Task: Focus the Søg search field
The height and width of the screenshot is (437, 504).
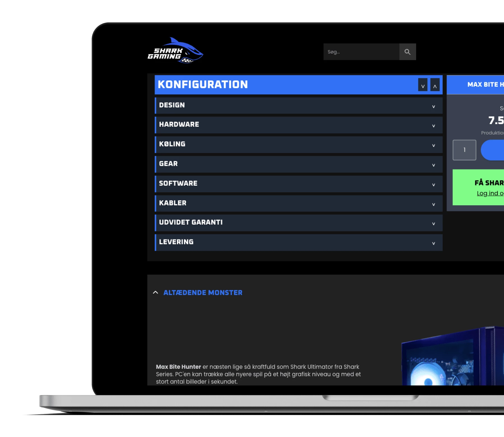Action: click(361, 52)
